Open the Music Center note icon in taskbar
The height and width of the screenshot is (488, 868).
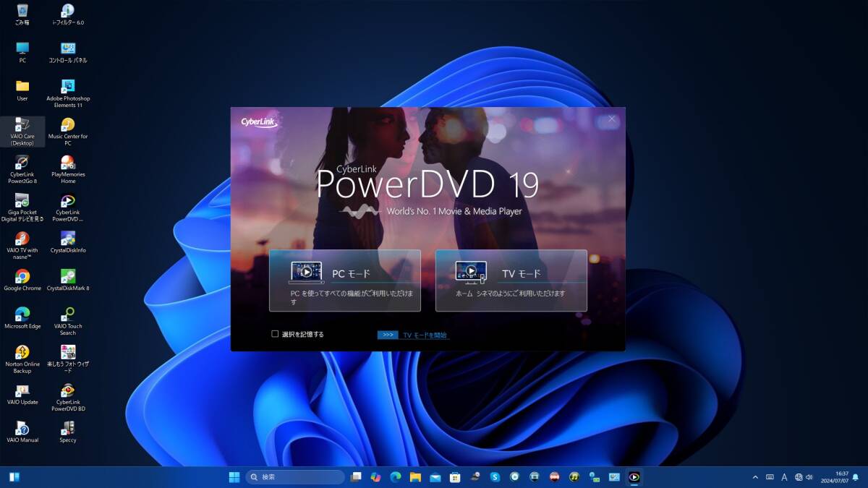(574, 477)
